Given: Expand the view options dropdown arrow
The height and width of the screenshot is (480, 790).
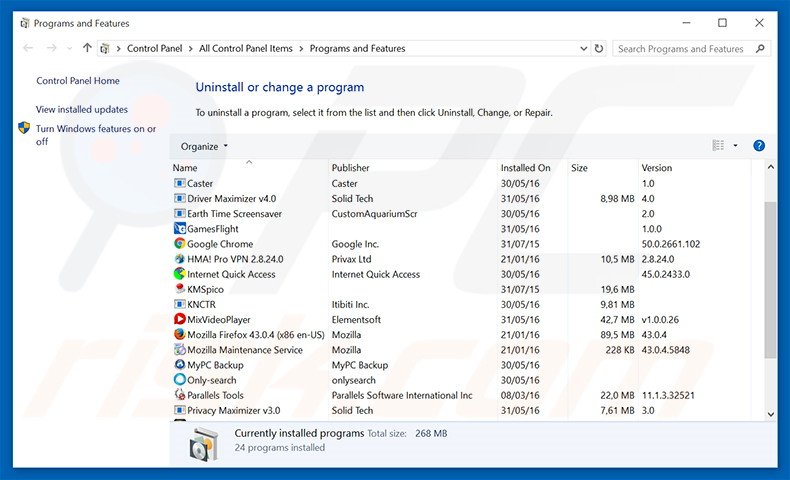Looking at the screenshot, I should pos(735,146).
